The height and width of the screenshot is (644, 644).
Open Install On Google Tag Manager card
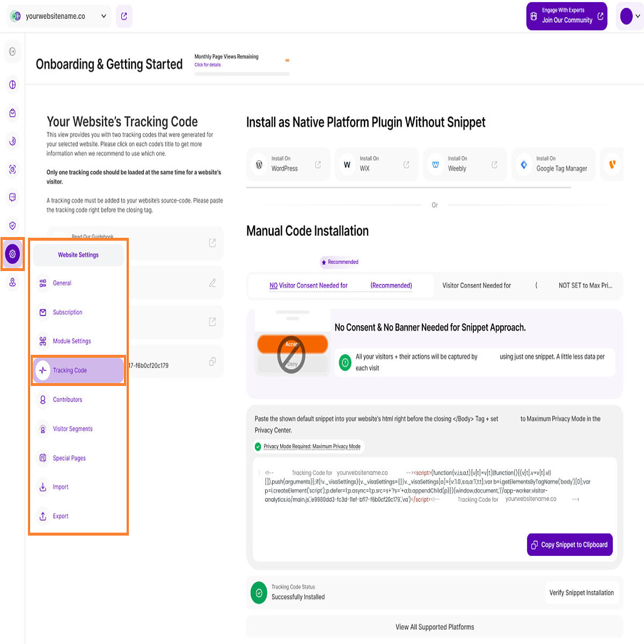(553, 164)
